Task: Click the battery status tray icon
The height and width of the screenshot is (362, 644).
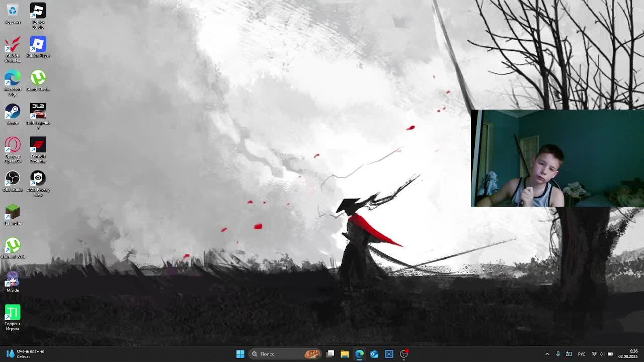Action: pos(610,354)
